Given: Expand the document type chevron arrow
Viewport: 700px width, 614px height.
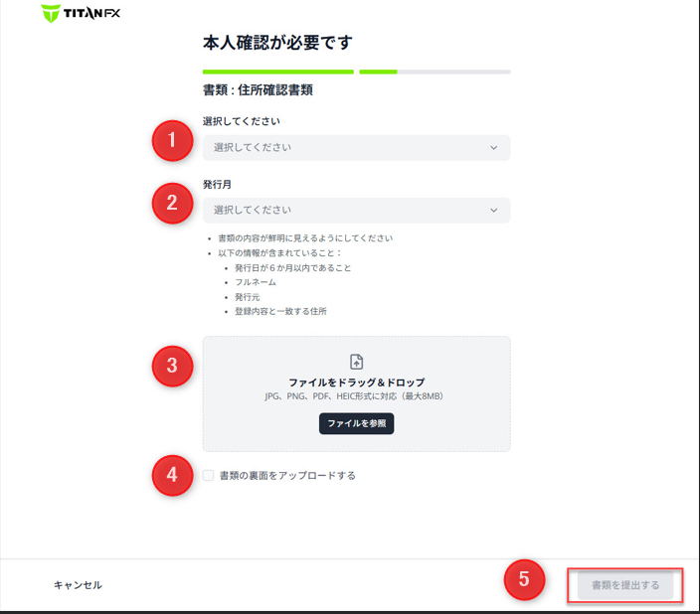Looking at the screenshot, I should 494,148.
